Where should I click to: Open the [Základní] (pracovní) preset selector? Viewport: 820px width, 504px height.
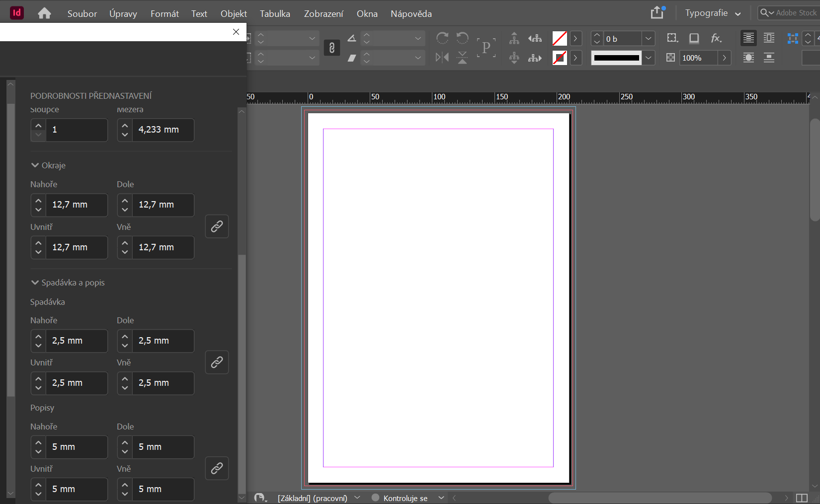pos(313,498)
